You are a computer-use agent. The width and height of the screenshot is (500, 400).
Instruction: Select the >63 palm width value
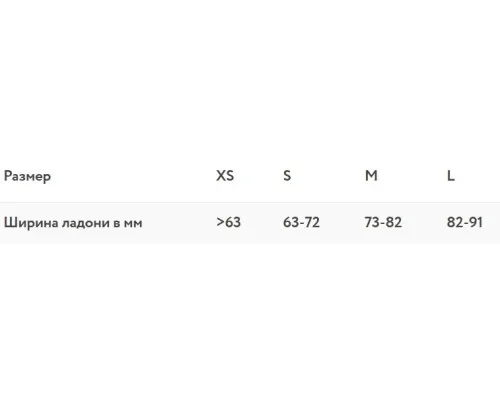[x=228, y=222]
